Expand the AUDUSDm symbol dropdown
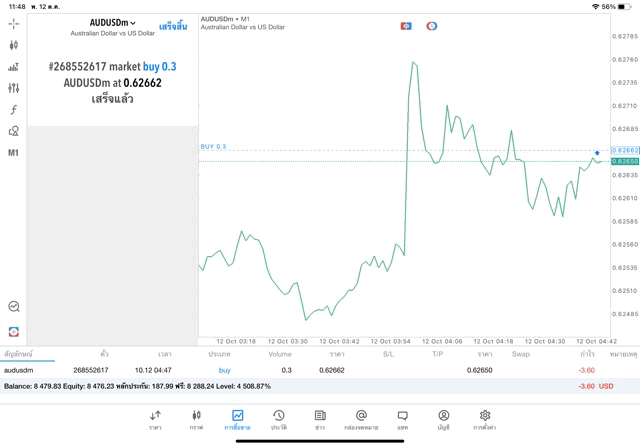640x447 pixels. pyautogui.click(x=112, y=23)
